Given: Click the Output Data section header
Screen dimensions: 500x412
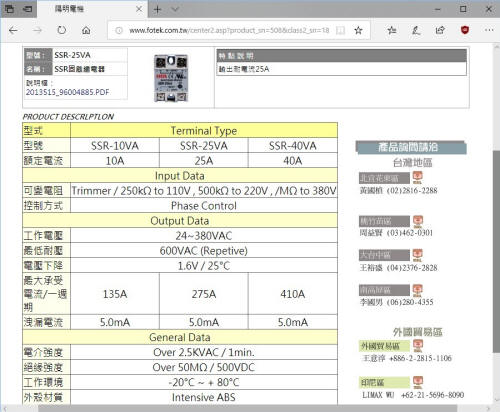Looking at the screenshot, I should pos(180,221).
